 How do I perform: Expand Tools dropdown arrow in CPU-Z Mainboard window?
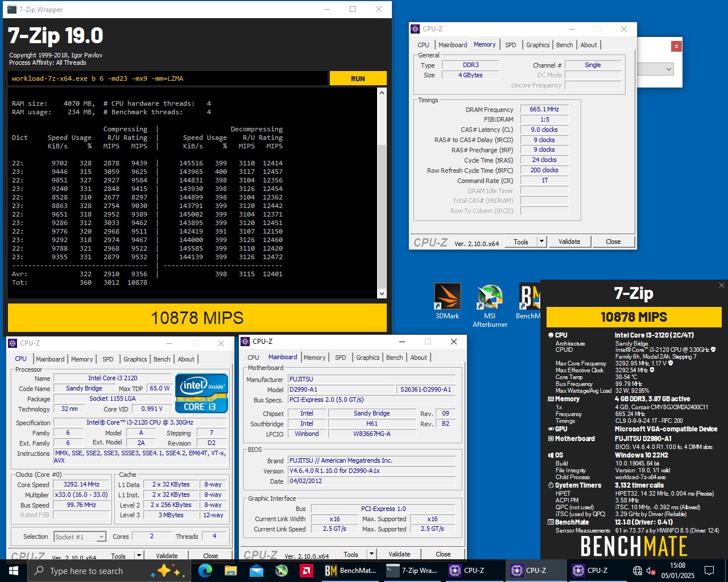tap(371, 554)
